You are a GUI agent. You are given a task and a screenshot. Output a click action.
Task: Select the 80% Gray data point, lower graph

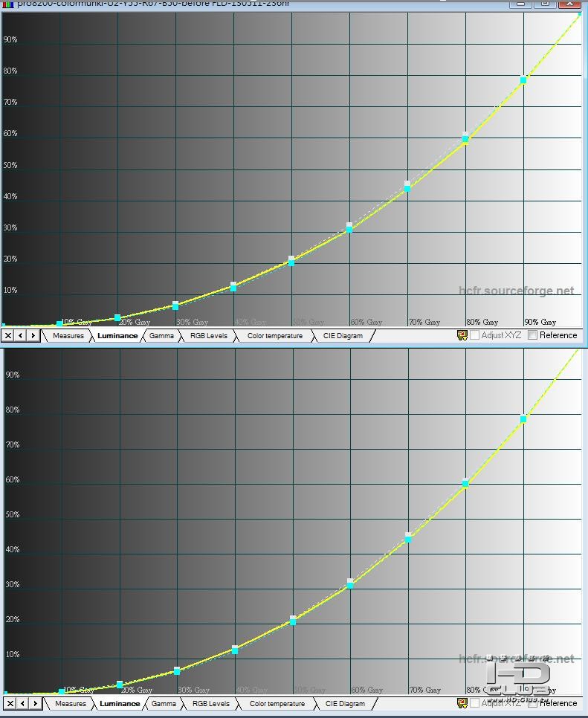465,484
